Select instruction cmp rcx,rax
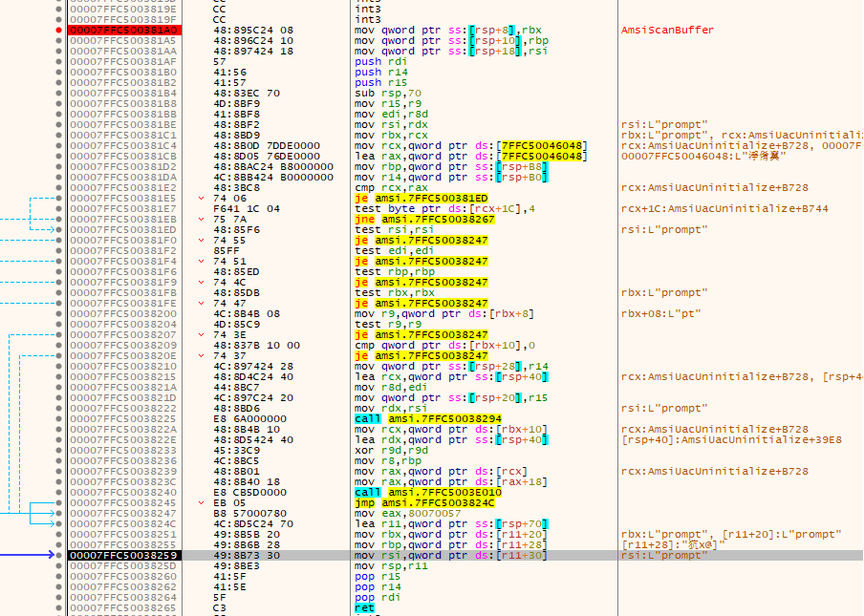Screen dimensions: 864x616 (x=391, y=188)
